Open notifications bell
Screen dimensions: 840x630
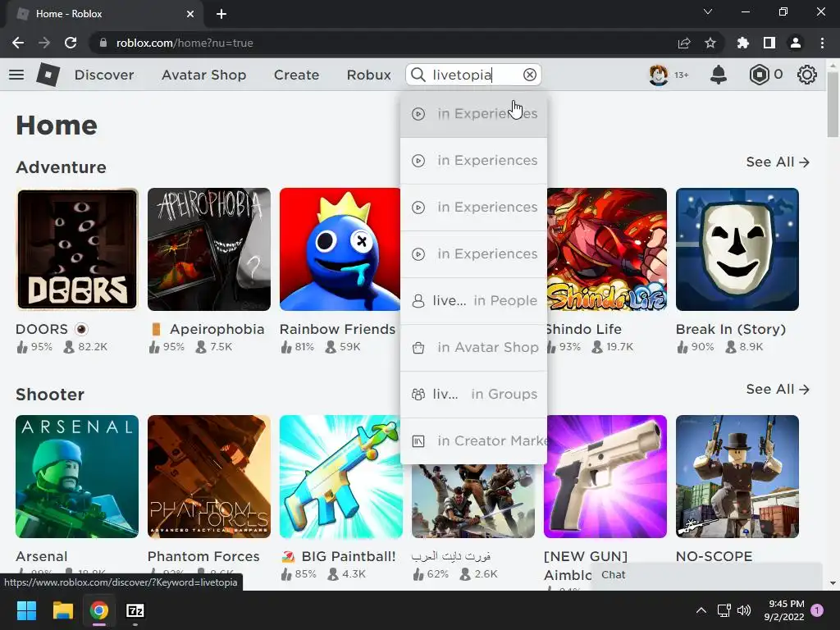(718, 75)
